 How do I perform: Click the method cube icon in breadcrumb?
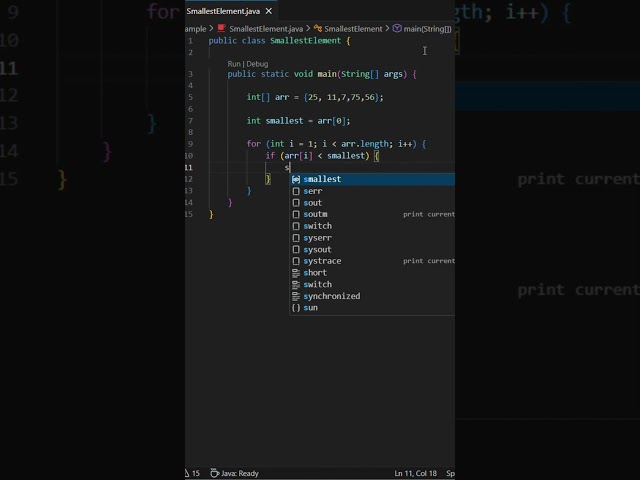coord(397,28)
